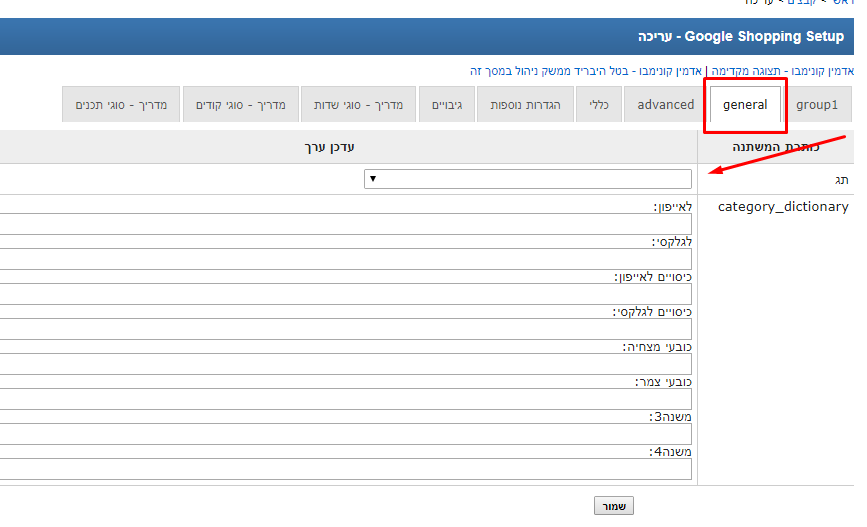
Task: Open the מדריך - סוגי קודים tab
Action: click(241, 105)
